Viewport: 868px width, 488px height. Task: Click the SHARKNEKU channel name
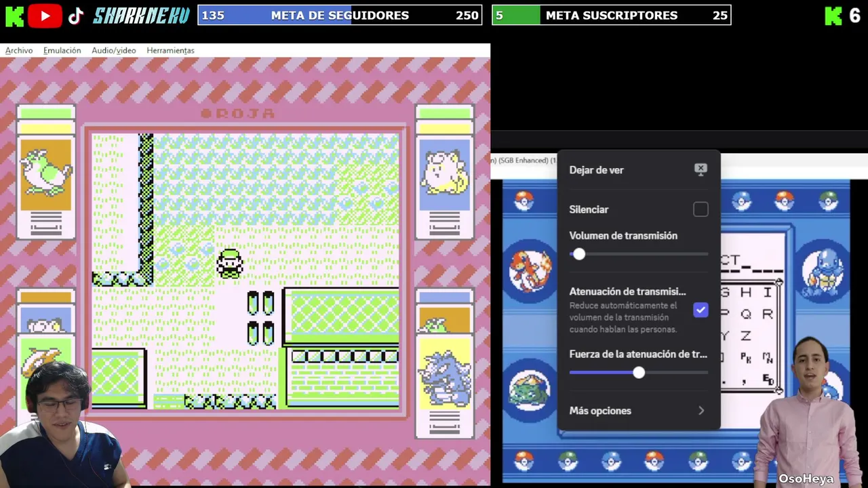coord(141,16)
